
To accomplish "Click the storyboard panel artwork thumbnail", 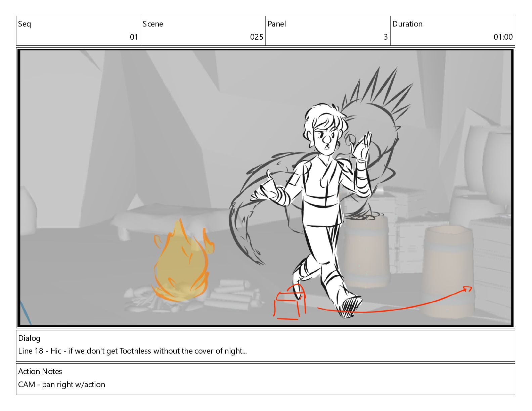I will point(266,188).
